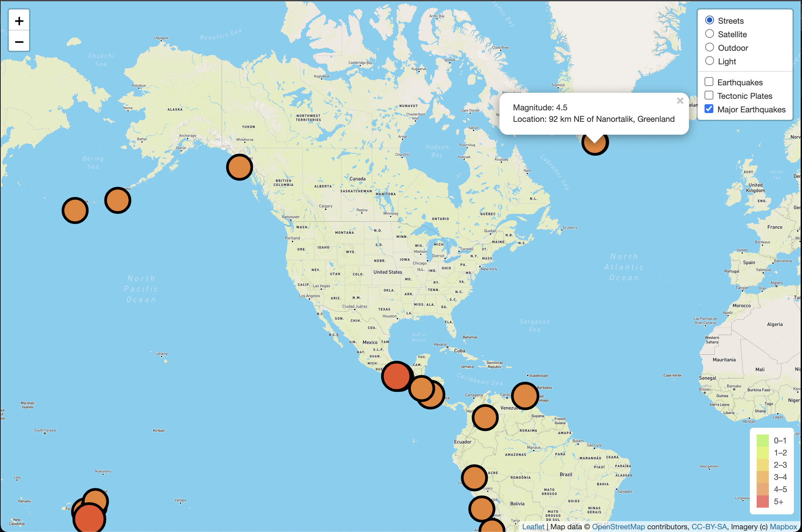
Task: Open the OpenStreetMap attribution link
Action: tap(618, 527)
